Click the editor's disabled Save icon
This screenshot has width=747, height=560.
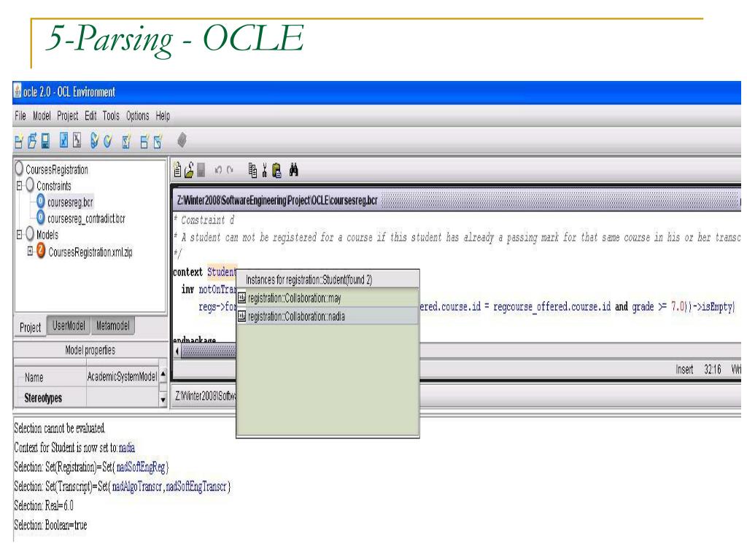point(201,170)
